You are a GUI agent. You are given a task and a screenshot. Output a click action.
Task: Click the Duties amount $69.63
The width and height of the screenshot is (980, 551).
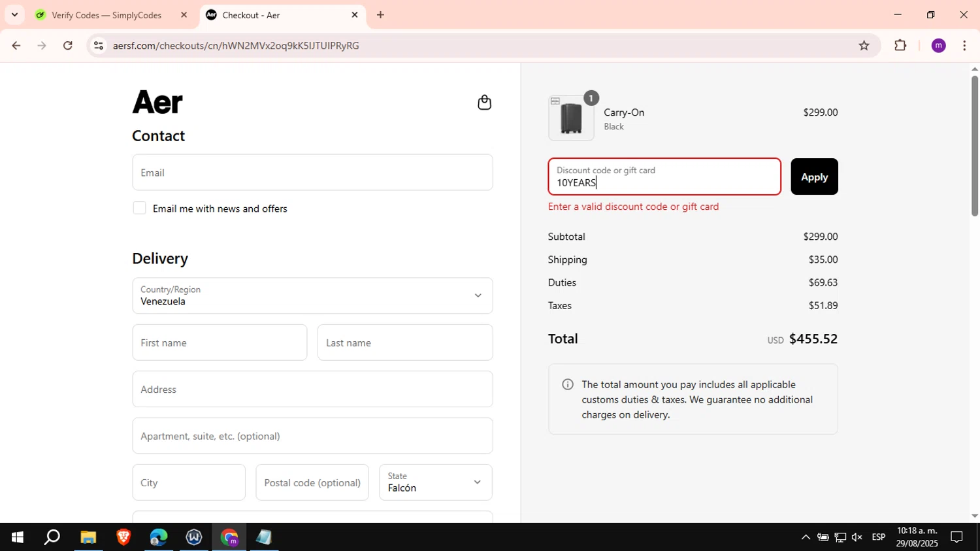823,282
